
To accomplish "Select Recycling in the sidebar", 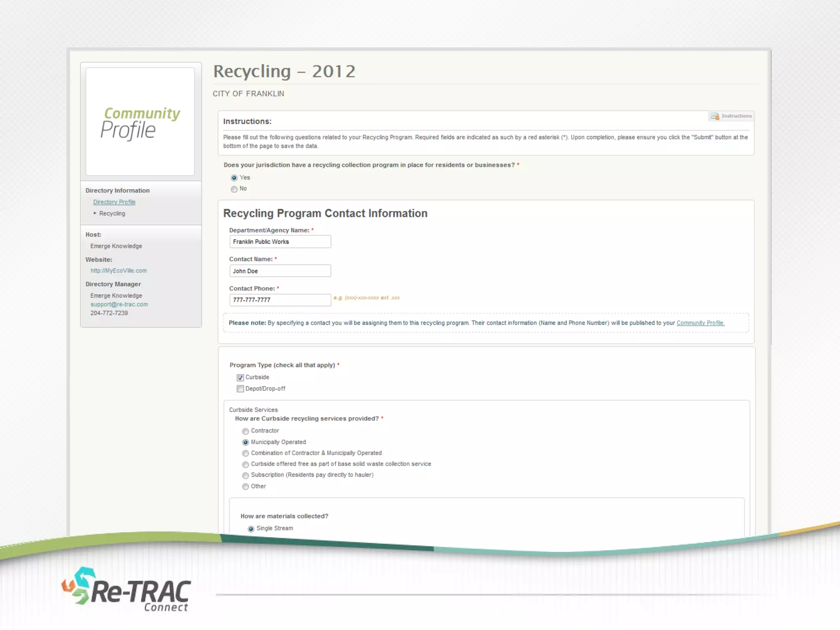I will (x=112, y=213).
